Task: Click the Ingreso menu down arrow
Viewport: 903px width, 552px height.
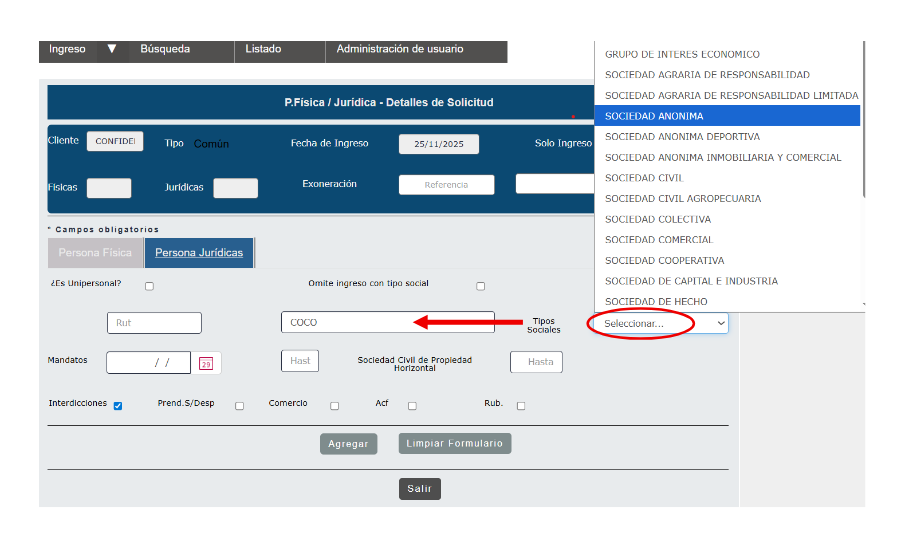Action: [x=112, y=49]
